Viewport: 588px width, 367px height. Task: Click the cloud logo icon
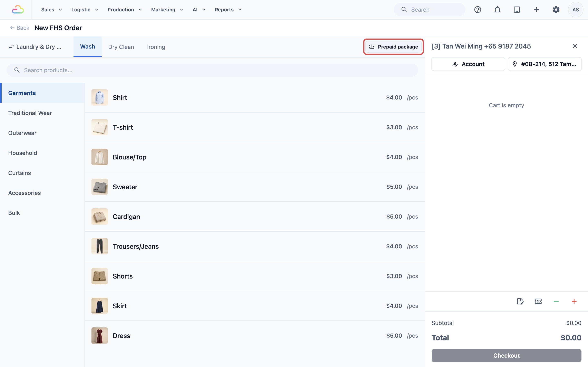point(18,10)
